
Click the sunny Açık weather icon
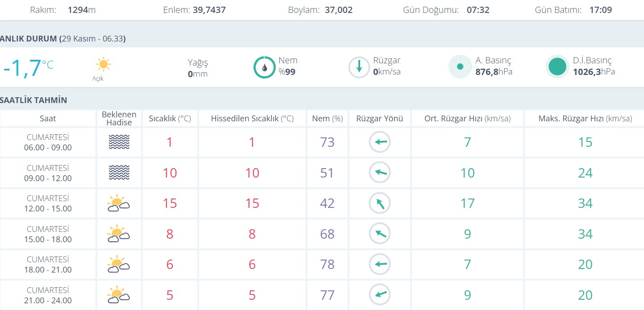tap(103, 65)
